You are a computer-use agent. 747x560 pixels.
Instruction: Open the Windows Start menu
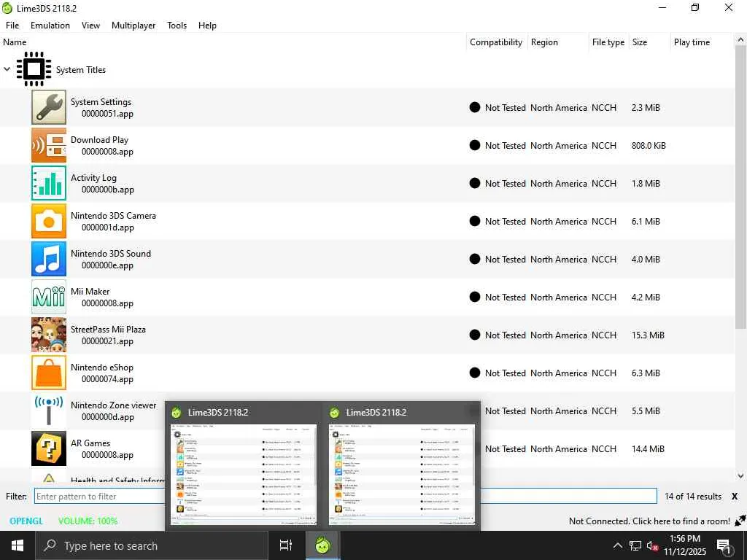point(18,545)
